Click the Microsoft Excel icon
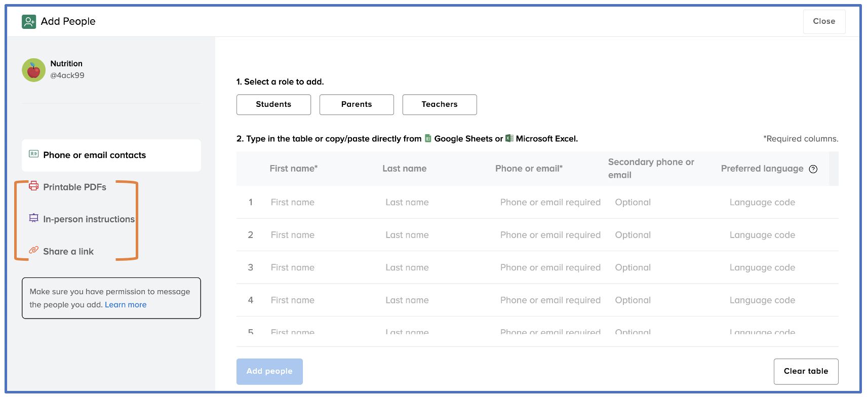Image resolution: width=868 pixels, height=397 pixels. coord(509,138)
